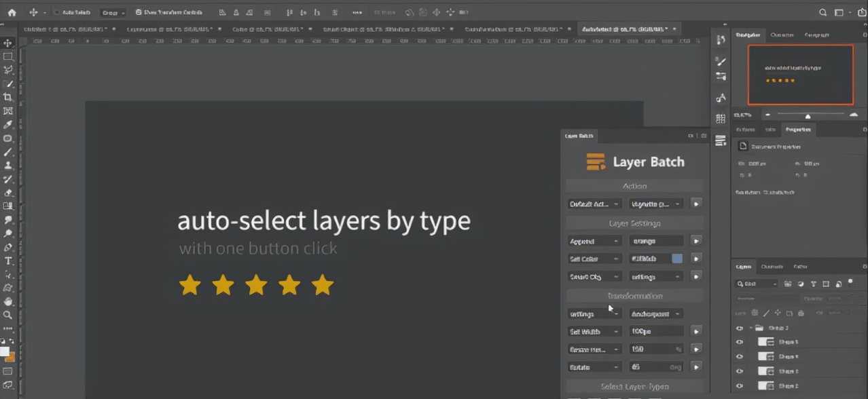Select the Crop tool
Viewport: 868px width, 399px height.
(x=8, y=98)
